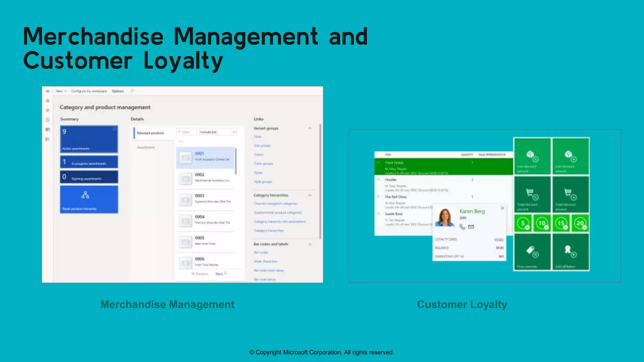Click the Total discount amount tile
This screenshot has height=362, width=644.
[571, 194]
